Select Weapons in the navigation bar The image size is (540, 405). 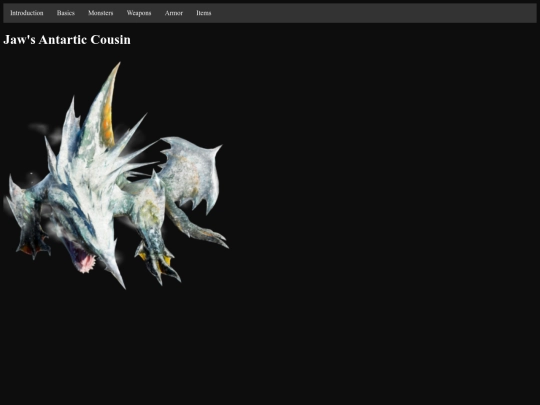[x=139, y=13]
